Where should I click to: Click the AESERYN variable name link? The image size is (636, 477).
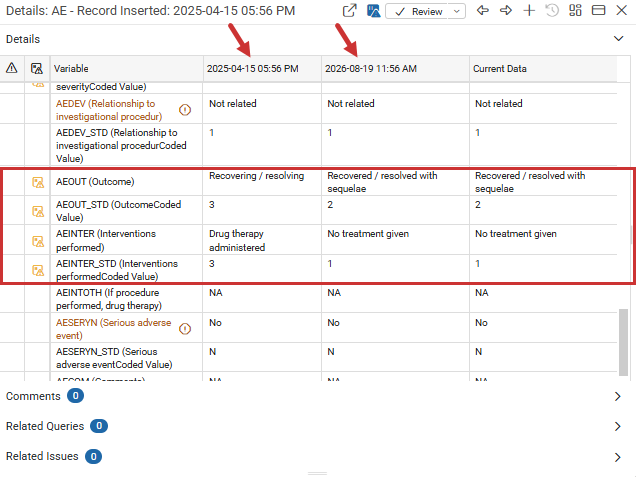pyautogui.click(x=113, y=329)
